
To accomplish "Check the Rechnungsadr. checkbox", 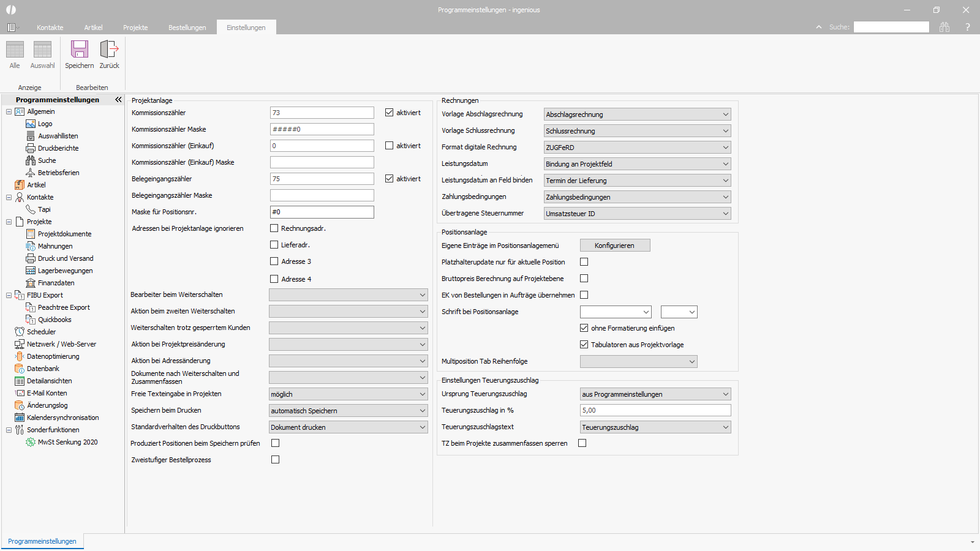I will [x=274, y=228].
